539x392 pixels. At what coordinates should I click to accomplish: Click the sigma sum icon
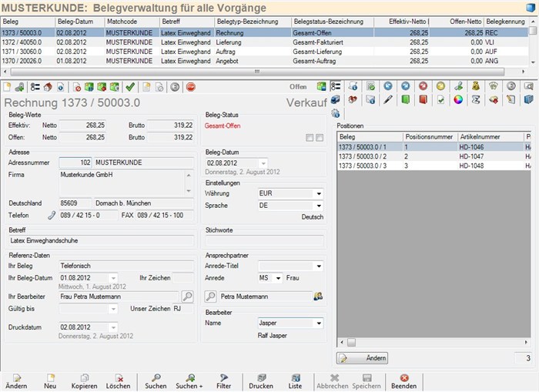[476, 100]
